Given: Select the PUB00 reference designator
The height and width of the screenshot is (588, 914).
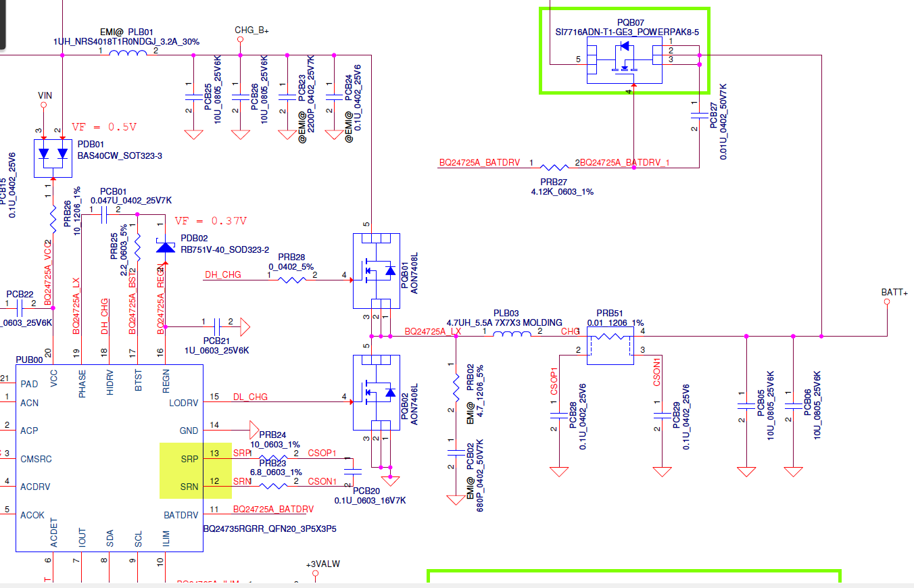Looking at the screenshot, I should pos(29,359).
